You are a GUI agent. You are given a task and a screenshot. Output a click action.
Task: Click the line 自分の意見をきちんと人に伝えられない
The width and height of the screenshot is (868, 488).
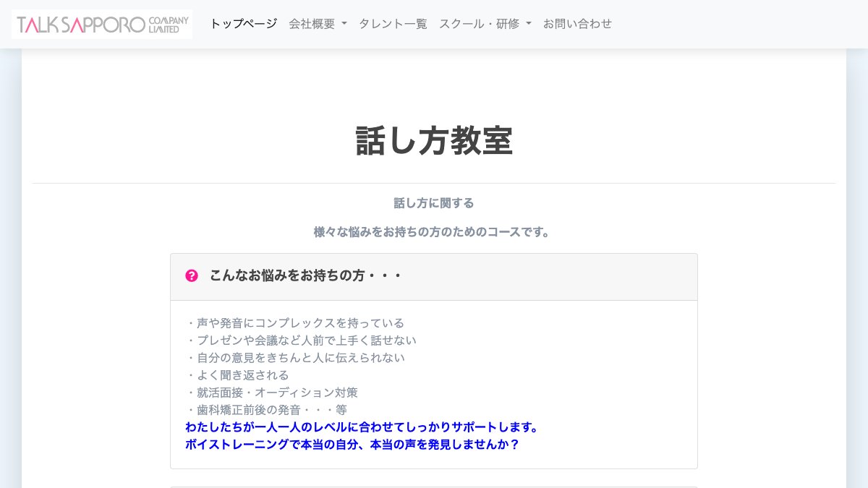click(295, 358)
